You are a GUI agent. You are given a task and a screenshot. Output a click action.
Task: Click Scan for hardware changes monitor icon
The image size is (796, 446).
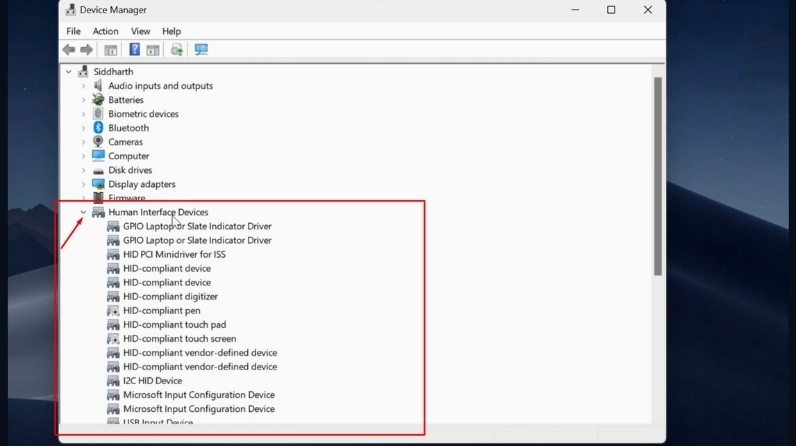201,49
